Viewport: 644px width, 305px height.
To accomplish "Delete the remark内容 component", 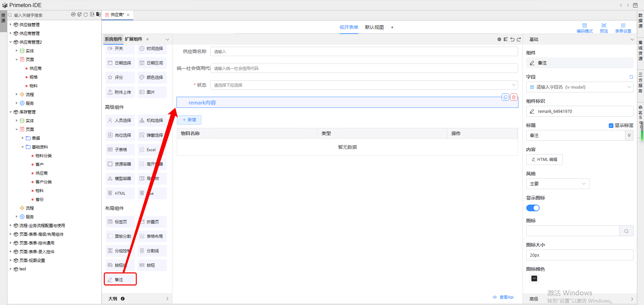I will point(513,97).
